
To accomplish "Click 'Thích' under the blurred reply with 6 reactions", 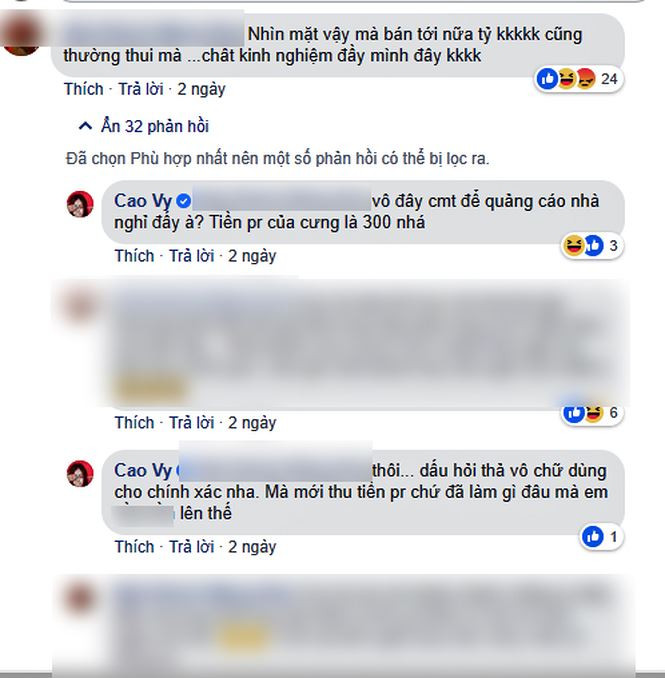I will [x=134, y=422].
